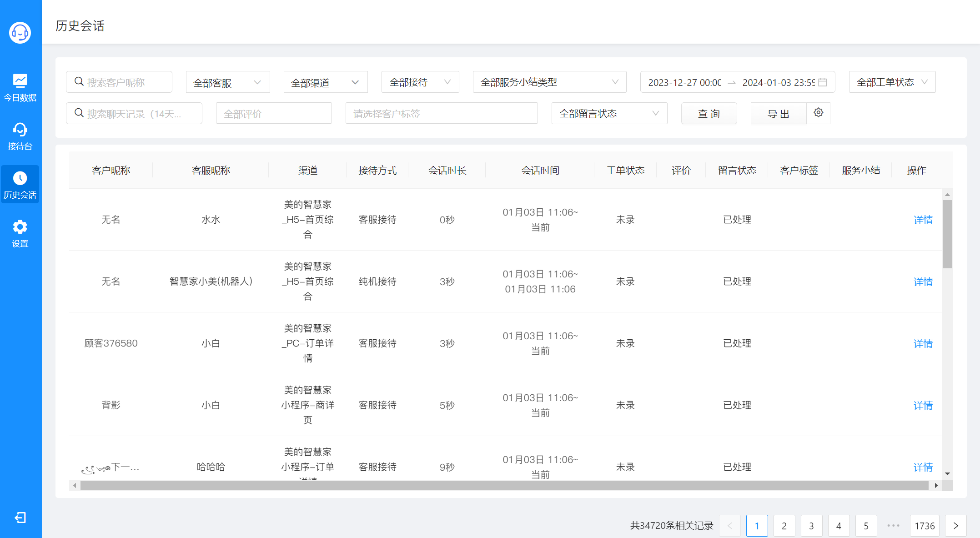Click 会话时长 column header
This screenshot has width=980, height=538.
(447, 171)
